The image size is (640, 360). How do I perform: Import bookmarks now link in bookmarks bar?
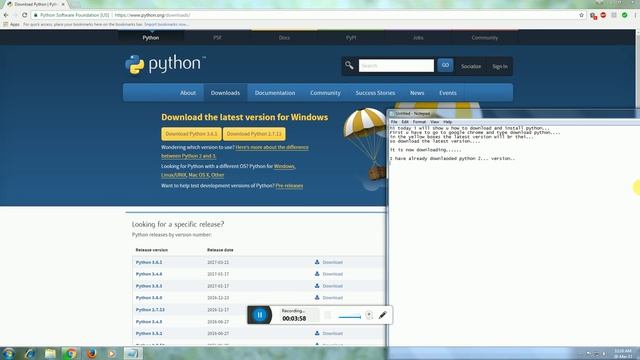point(166,24)
